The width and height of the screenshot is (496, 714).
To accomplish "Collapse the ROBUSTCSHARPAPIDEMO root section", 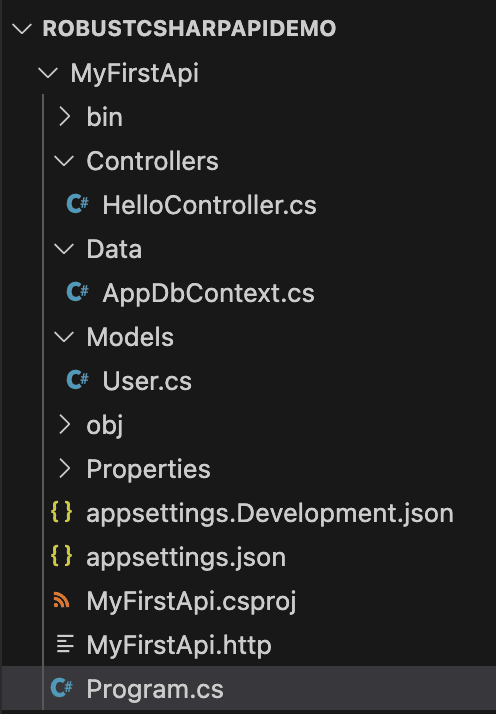I will (21, 29).
